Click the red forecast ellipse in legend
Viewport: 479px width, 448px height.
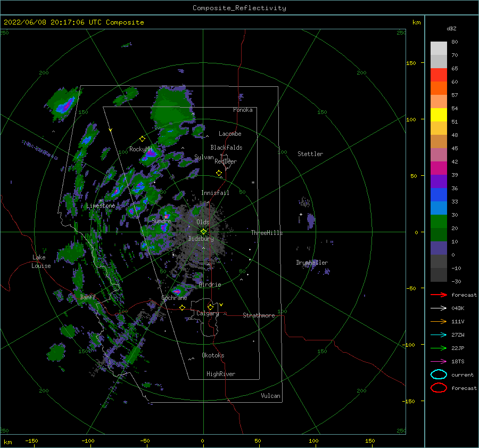pyautogui.click(x=439, y=388)
